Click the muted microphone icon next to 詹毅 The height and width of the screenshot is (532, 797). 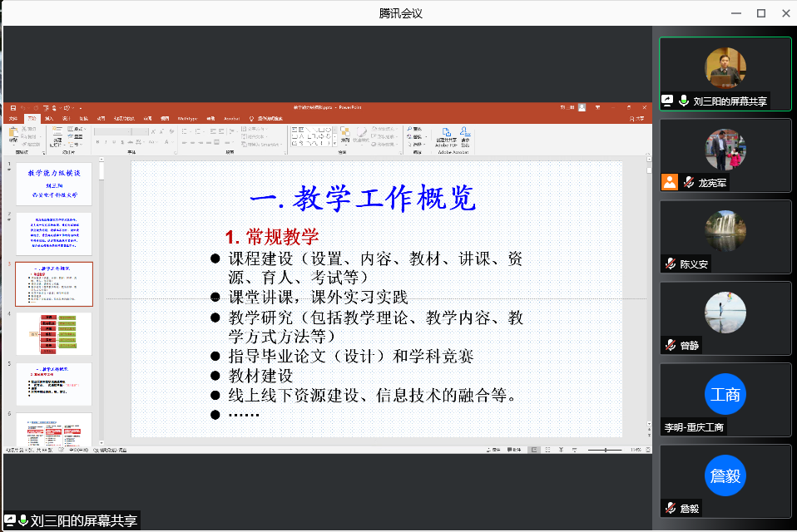(x=670, y=508)
